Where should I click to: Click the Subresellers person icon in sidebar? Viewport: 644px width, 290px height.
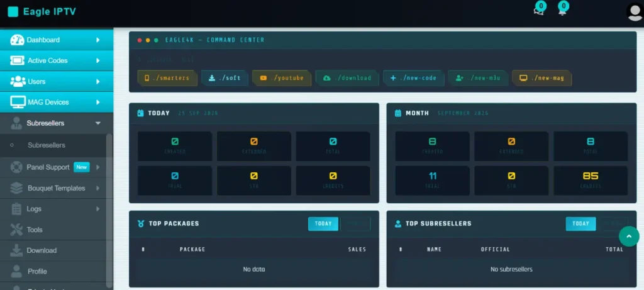point(16,123)
